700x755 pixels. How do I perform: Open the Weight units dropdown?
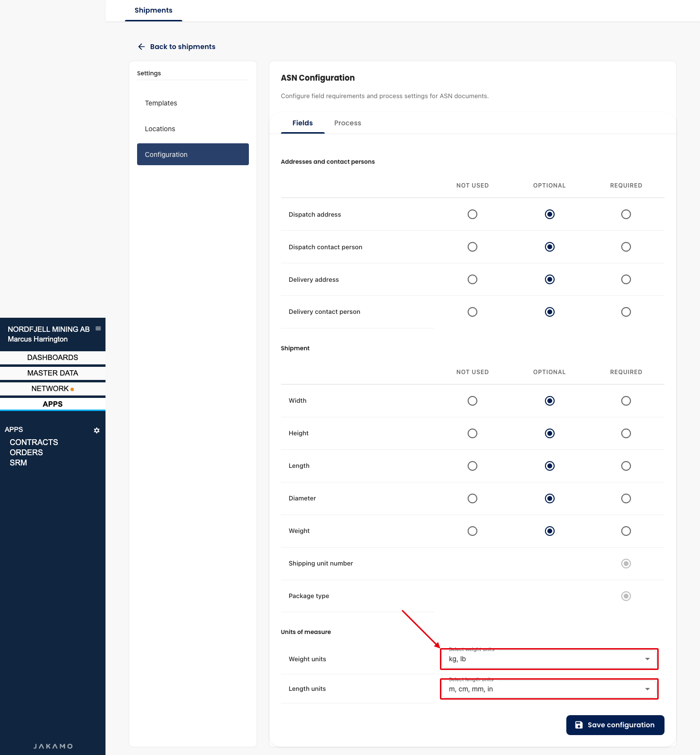549,659
